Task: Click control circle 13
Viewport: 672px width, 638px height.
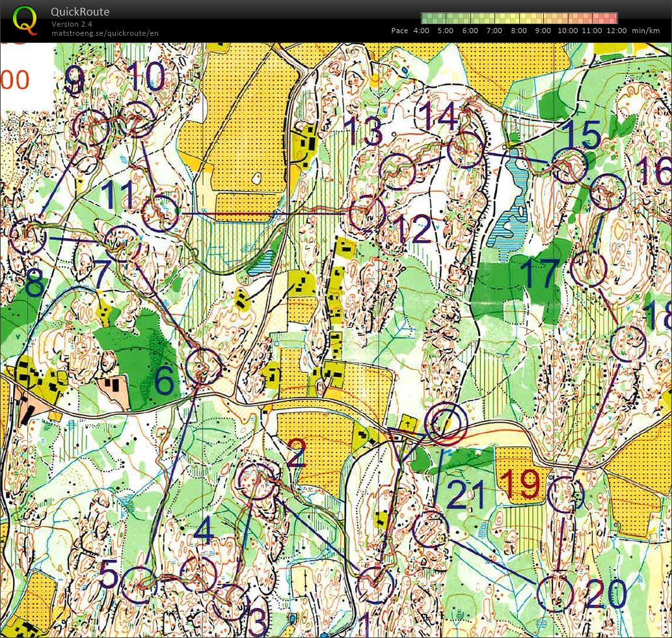Action: coord(397,172)
